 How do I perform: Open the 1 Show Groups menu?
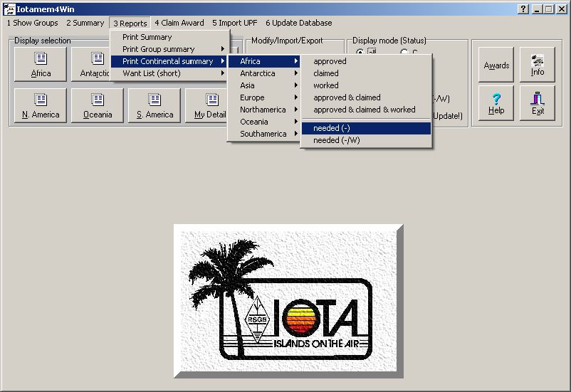[33, 23]
